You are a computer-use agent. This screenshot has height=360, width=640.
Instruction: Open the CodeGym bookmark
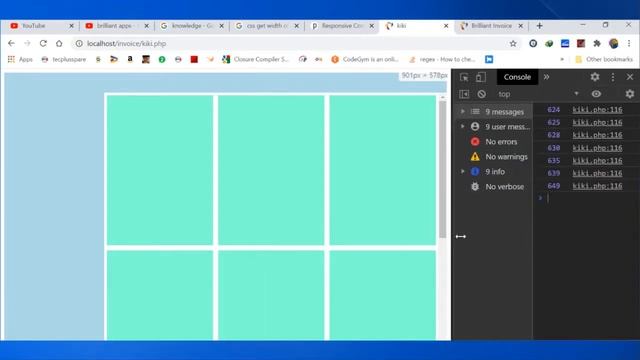coord(365,59)
